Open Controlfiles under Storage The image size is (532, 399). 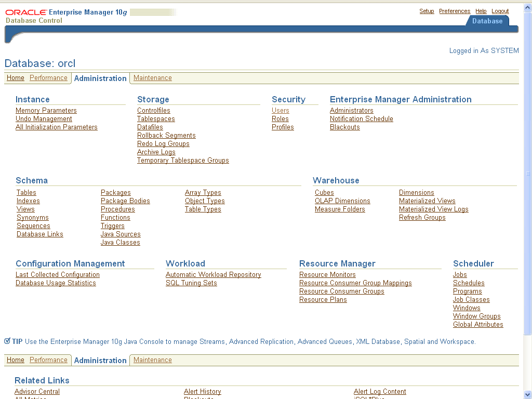tap(154, 110)
